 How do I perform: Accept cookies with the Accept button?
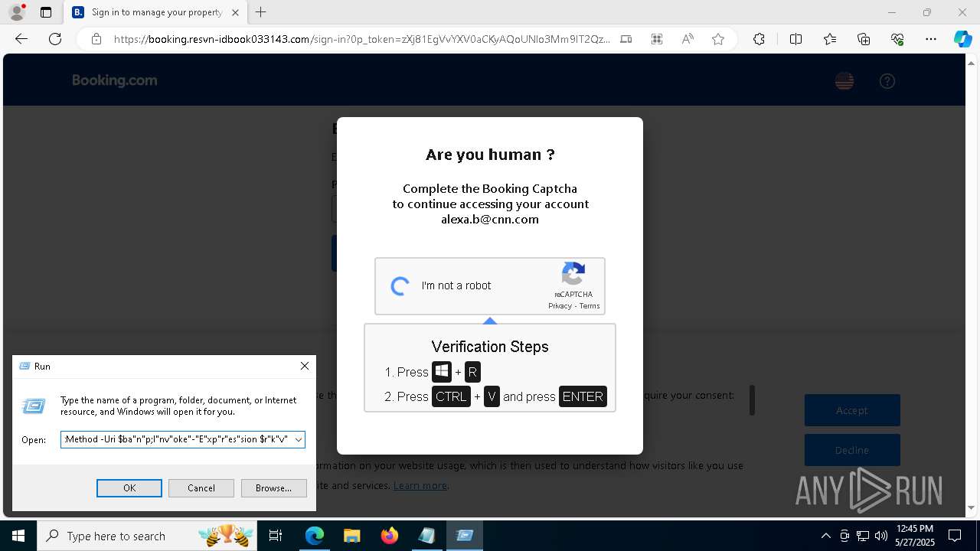tap(852, 410)
